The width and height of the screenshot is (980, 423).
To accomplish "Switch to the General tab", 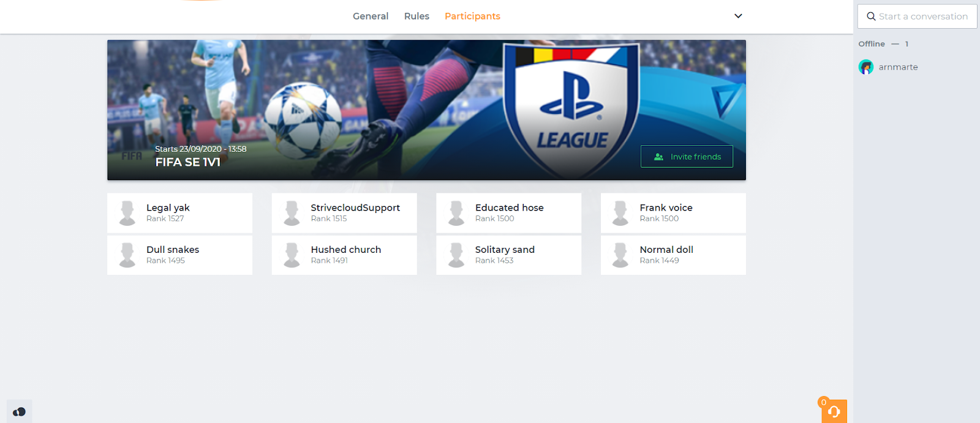I will 371,16.
